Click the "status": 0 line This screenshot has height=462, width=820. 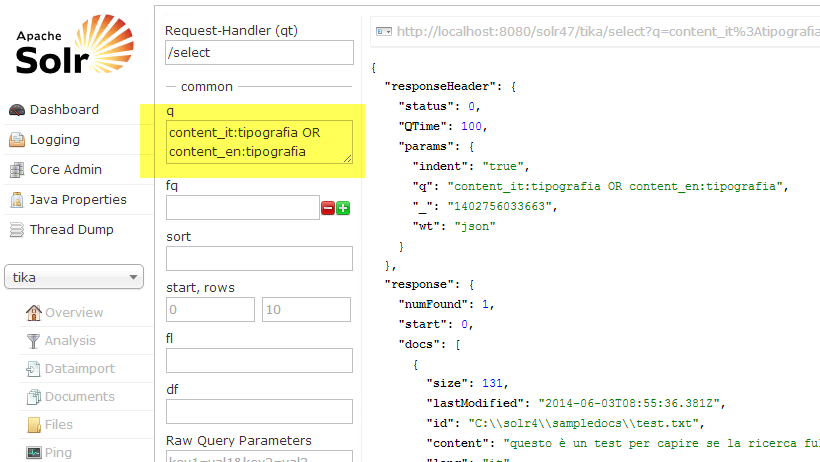(x=439, y=106)
